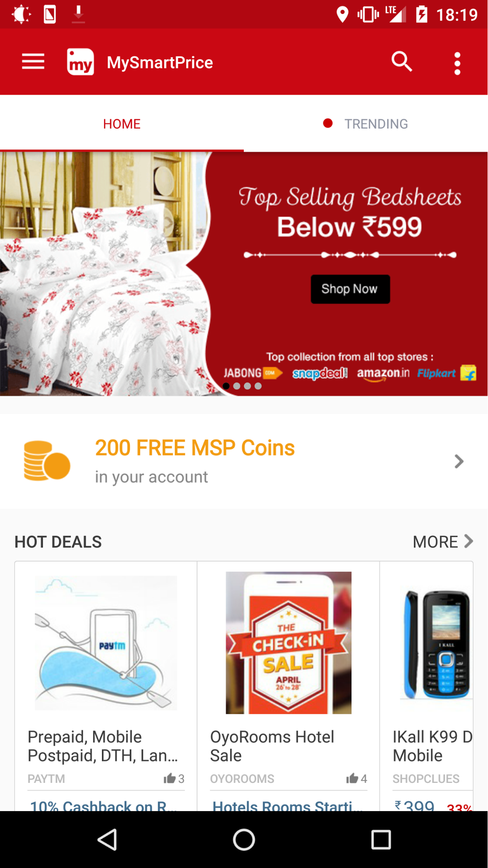488x868 pixels.
Task: Expand the 200 FREE MSP Coins chevron
Action: pos(459,461)
